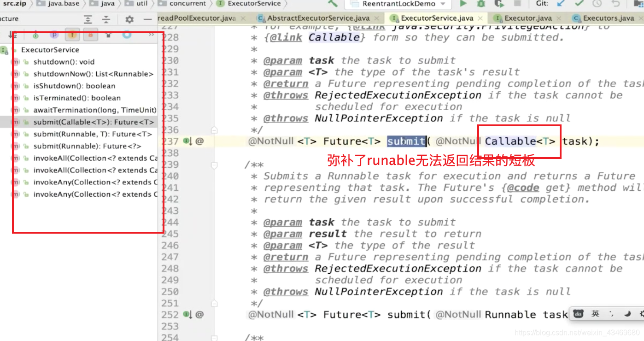Select ExecutorService root node in Structure tree
Screen dimensions: 644x341
pos(50,50)
